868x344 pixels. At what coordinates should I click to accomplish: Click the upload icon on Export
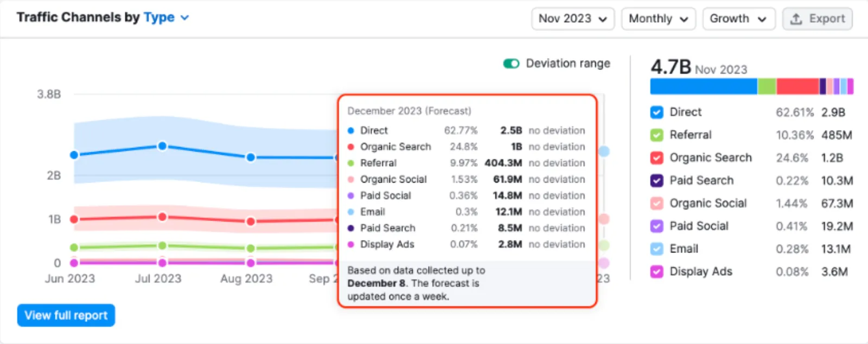coord(796,19)
